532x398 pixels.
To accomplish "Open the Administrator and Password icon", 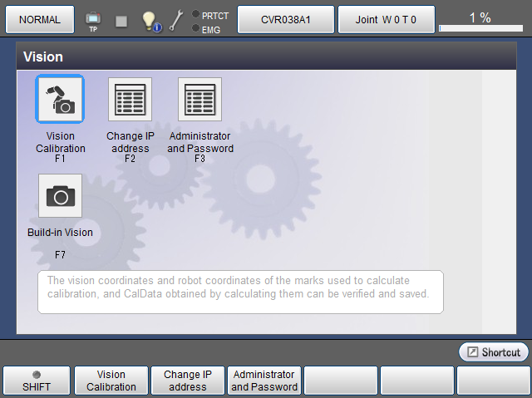I will (199, 100).
